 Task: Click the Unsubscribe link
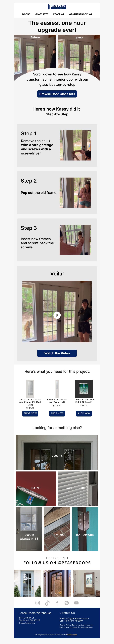click(x=72, y=634)
